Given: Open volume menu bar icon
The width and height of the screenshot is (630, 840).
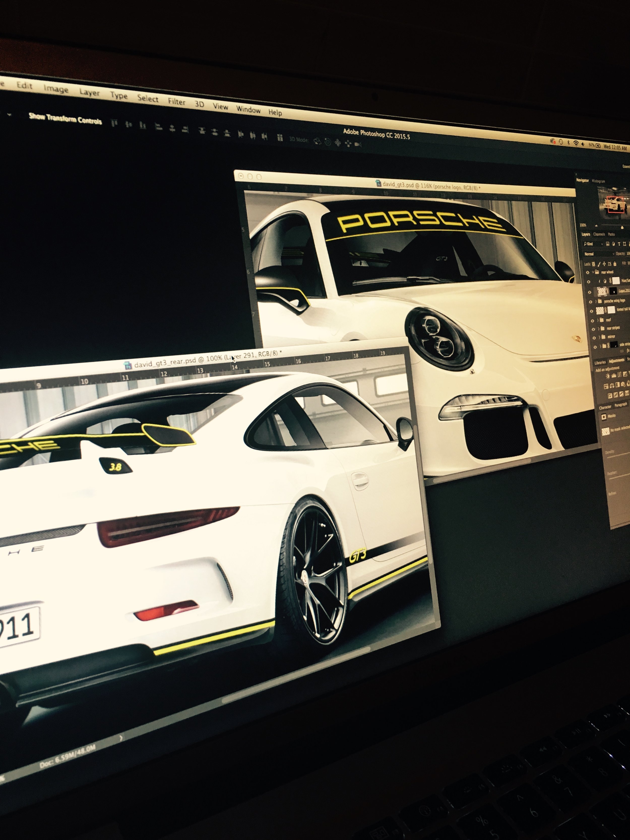Looking at the screenshot, I should (x=583, y=144).
